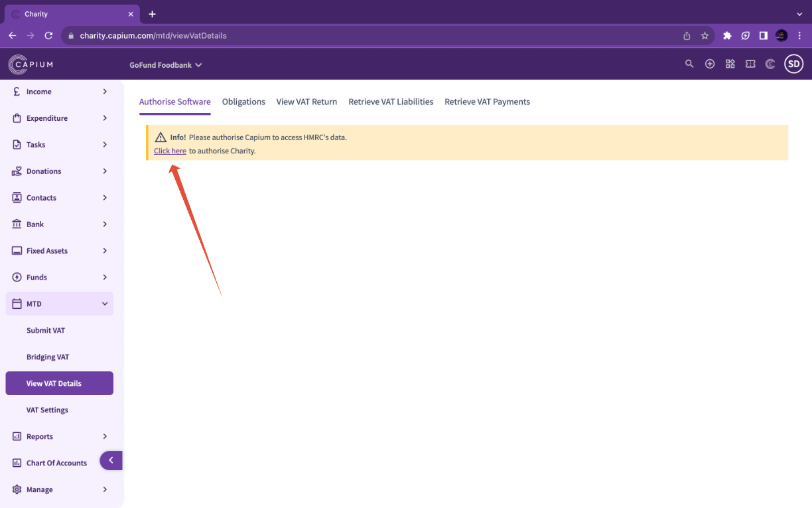Click the Expenditure bag icon
Screen dimensions: 812x508
click(x=17, y=118)
